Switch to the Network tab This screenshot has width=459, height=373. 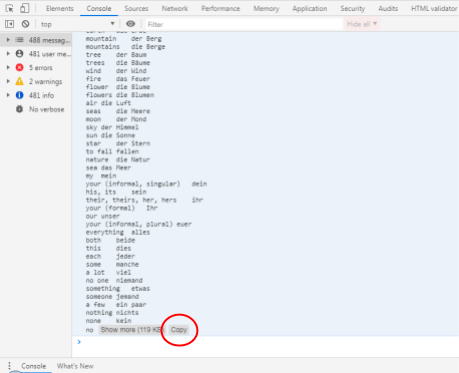click(x=175, y=9)
